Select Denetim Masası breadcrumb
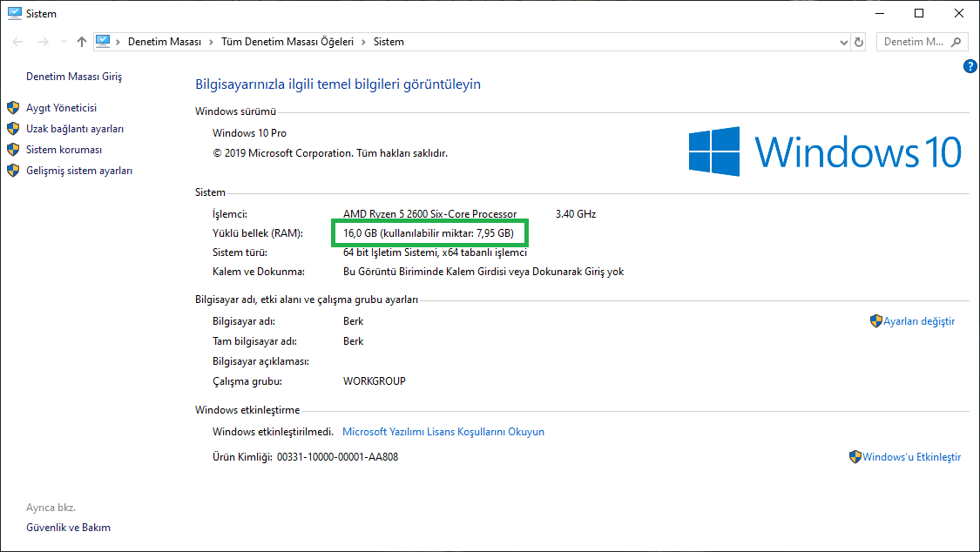 pyautogui.click(x=165, y=42)
